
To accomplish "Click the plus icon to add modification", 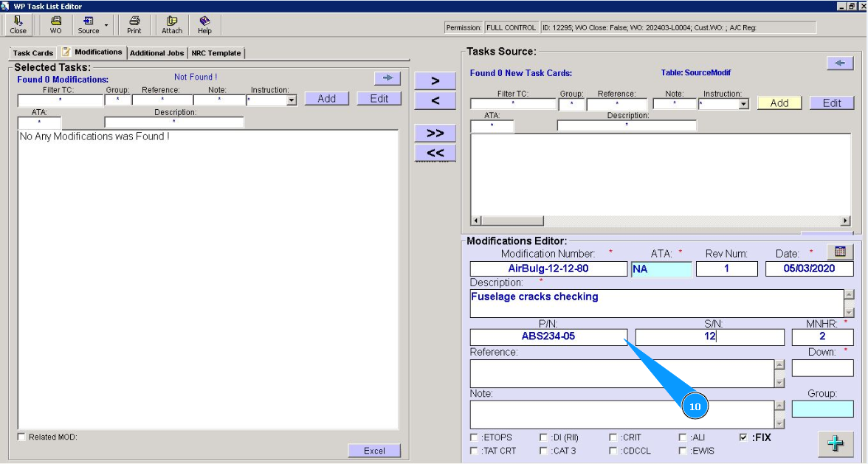I will click(x=835, y=443).
